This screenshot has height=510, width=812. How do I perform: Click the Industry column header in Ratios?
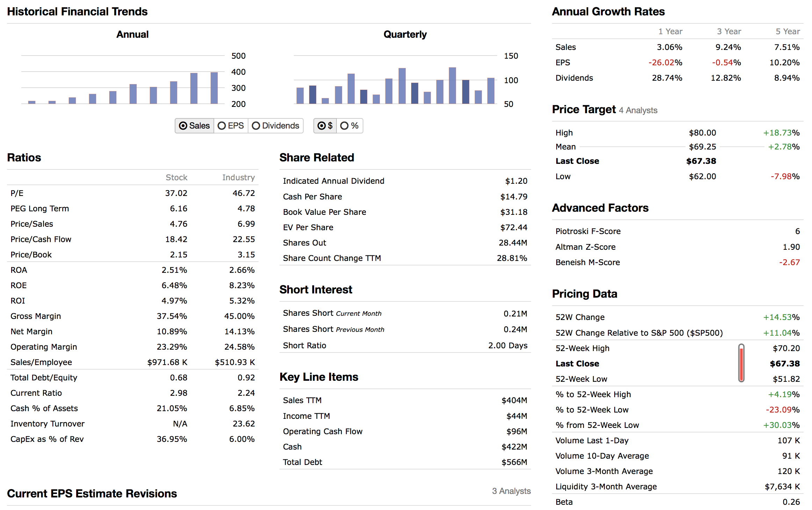coord(238,177)
